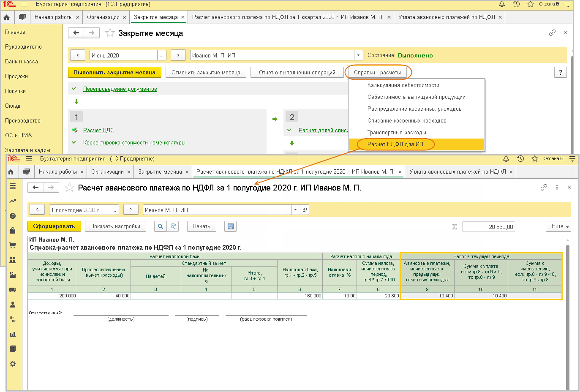The height and width of the screenshot is (392, 580).
Task: Click the question mark help button in Закрытие месяца
Action: coord(560,73)
